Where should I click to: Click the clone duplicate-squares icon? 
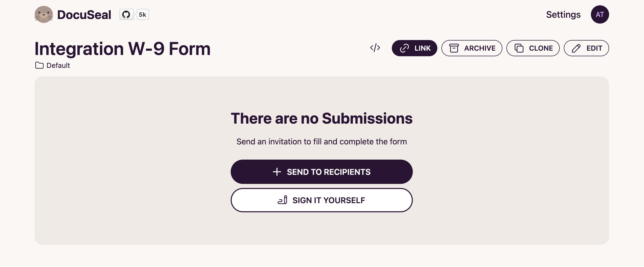(x=519, y=48)
